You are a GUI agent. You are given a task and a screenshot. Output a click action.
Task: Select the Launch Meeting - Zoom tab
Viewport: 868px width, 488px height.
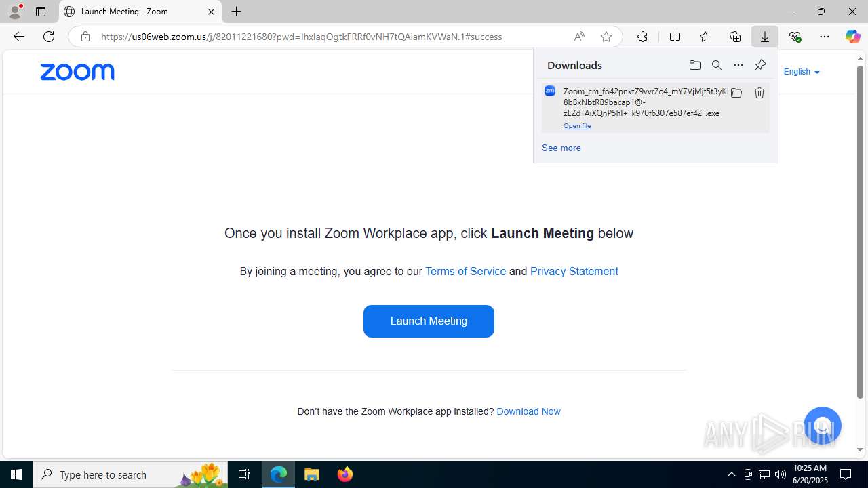click(x=140, y=12)
